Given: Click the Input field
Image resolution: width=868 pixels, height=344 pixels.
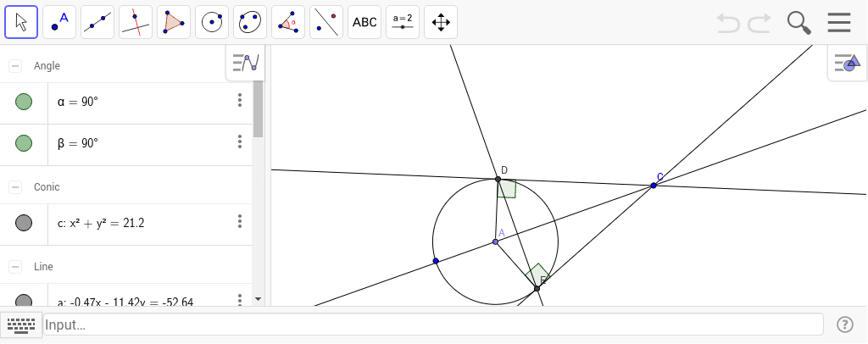Looking at the screenshot, I should click(x=433, y=325).
